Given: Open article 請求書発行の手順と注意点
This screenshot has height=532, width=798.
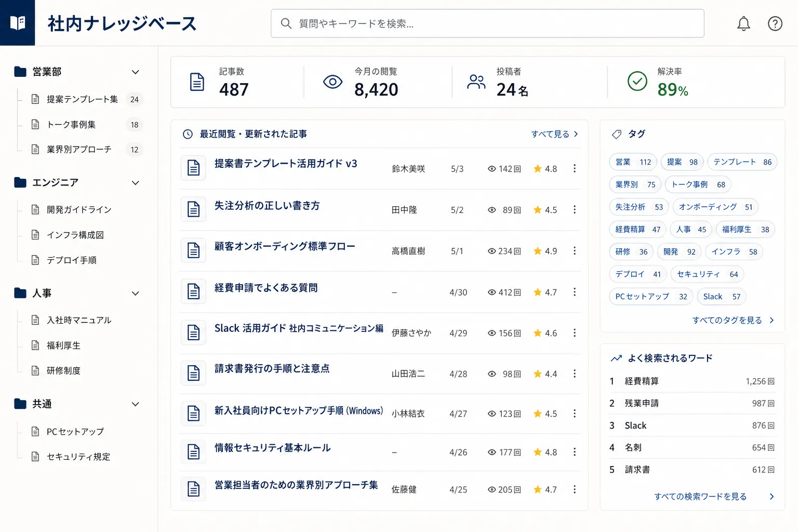Looking at the screenshot, I should (272, 369).
